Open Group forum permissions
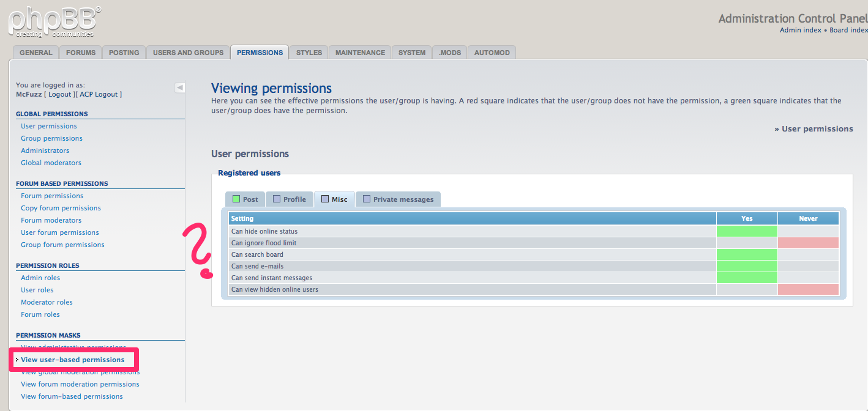Screen dimensions: 868x411 [x=62, y=245]
